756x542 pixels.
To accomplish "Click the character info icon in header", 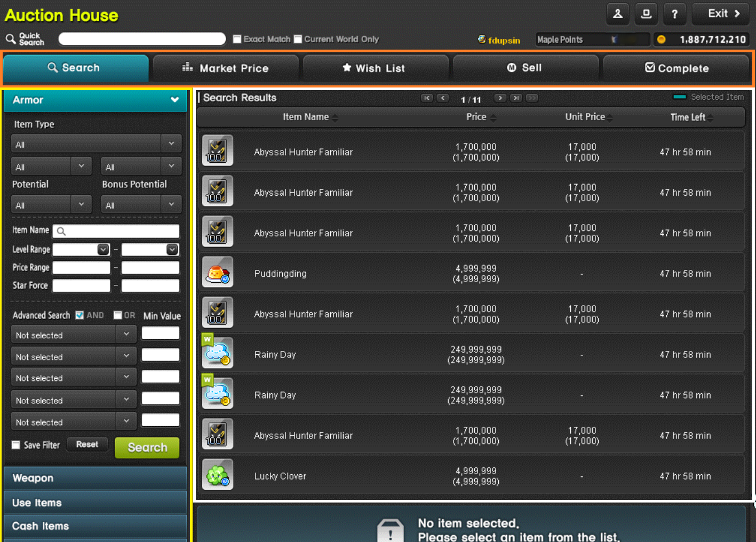I will [617, 14].
